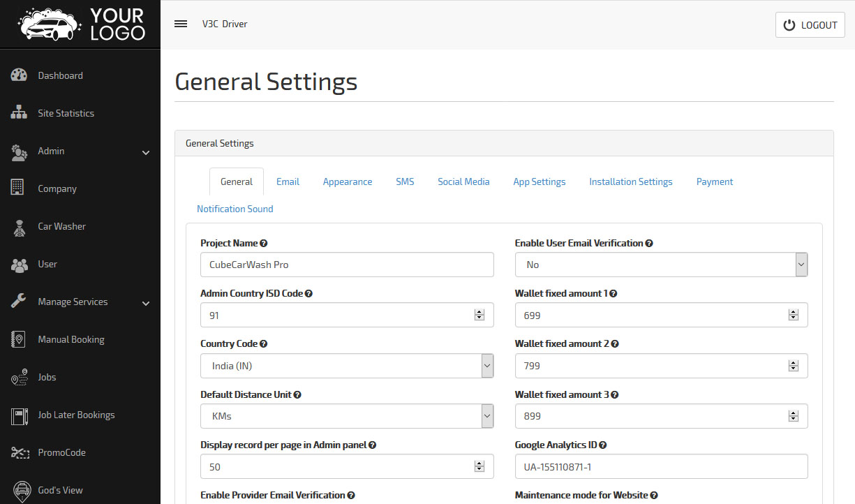The image size is (855, 504).
Task: Toggle the hamburger menu icon
Action: pos(181,24)
